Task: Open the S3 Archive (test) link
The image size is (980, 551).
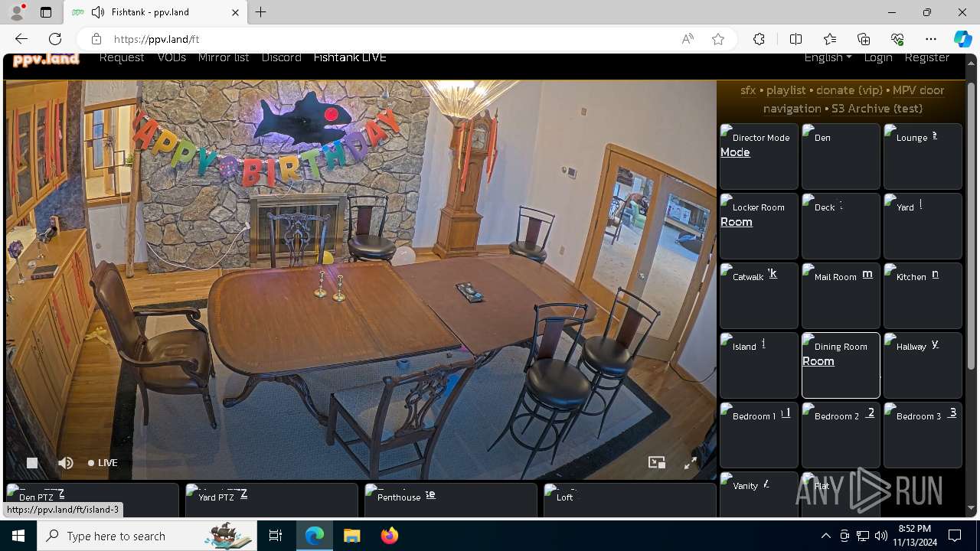Action: click(877, 109)
